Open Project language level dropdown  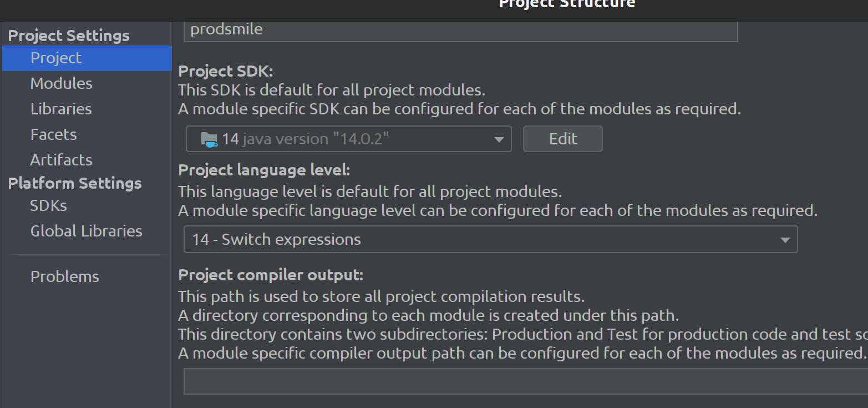click(x=490, y=239)
